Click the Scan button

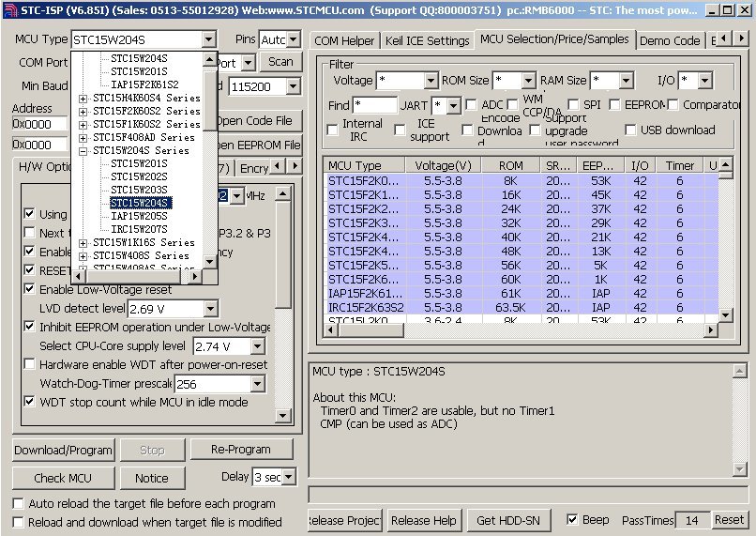(x=280, y=62)
